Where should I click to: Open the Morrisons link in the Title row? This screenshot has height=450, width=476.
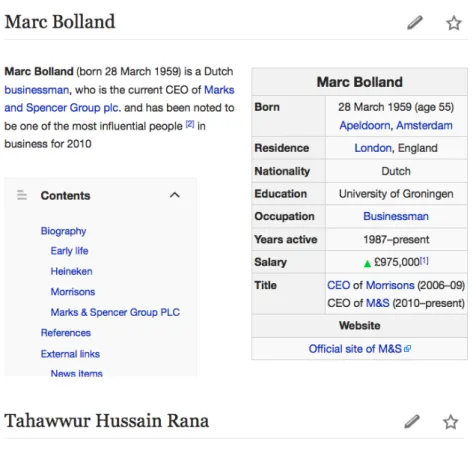[x=390, y=285]
